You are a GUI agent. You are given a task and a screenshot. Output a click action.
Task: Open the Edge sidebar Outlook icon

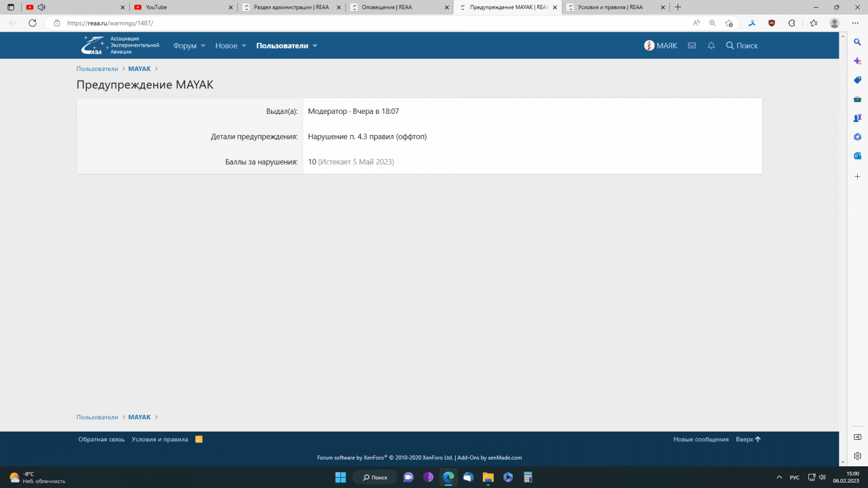(x=857, y=156)
